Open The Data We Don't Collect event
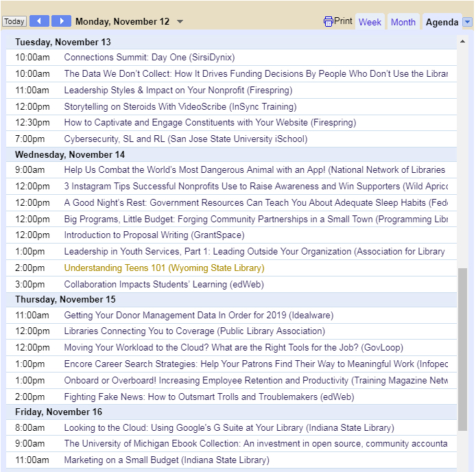 point(256,74)
